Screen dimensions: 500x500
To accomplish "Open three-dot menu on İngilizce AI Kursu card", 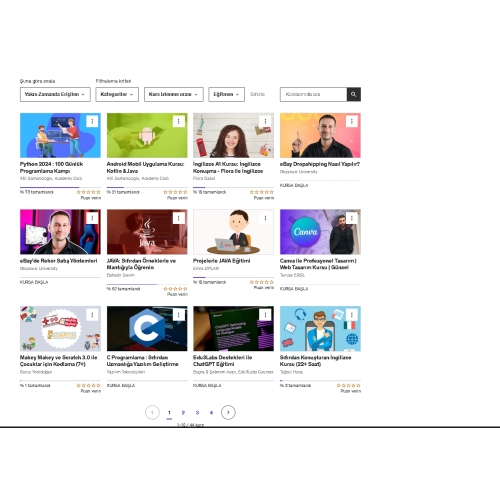I will [x=265, y=121].
